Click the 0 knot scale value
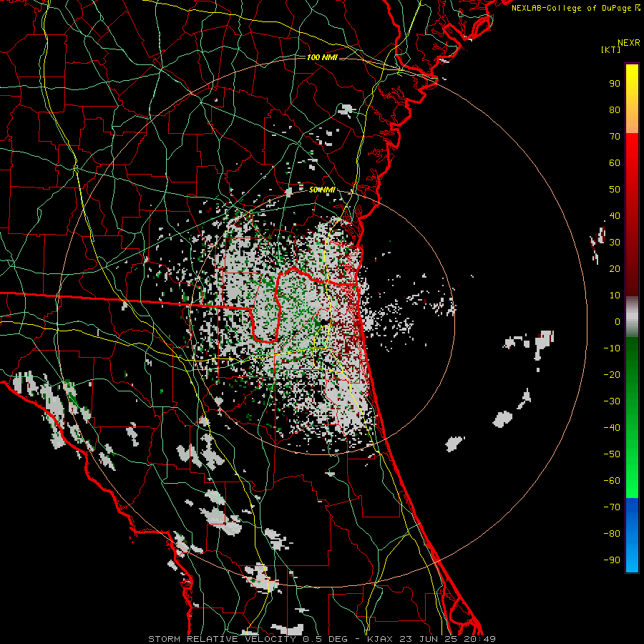This screenshot has width=644, height=644. tap(618, 321)
